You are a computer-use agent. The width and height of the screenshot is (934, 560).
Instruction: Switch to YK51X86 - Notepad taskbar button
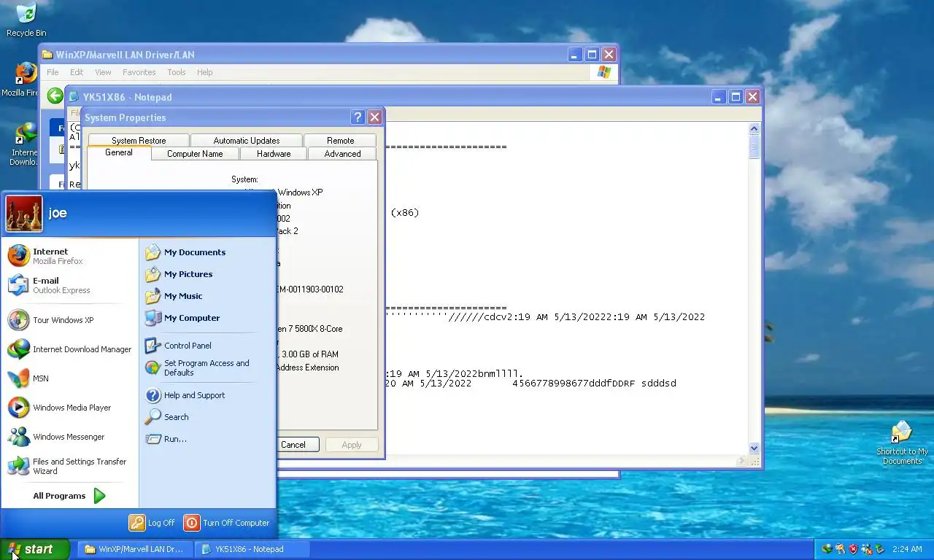click(x=252, y=549)
